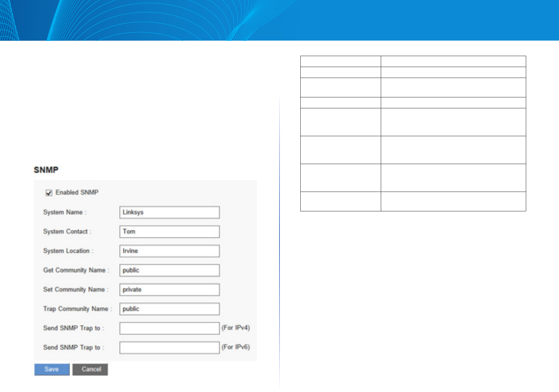The image size is (559, 392).
Task: Click Send SNMP Trap IPv4 field
Action: point(169,328)
